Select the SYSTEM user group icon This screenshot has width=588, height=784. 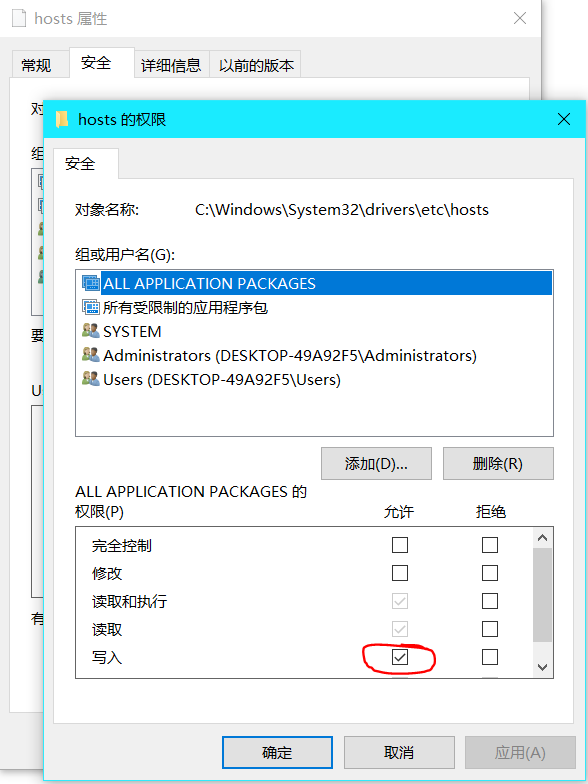(x=90, y=330)
